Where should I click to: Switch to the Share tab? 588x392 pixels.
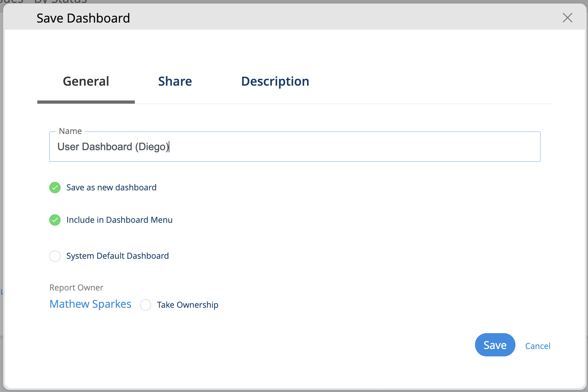(x=175, y=81)
